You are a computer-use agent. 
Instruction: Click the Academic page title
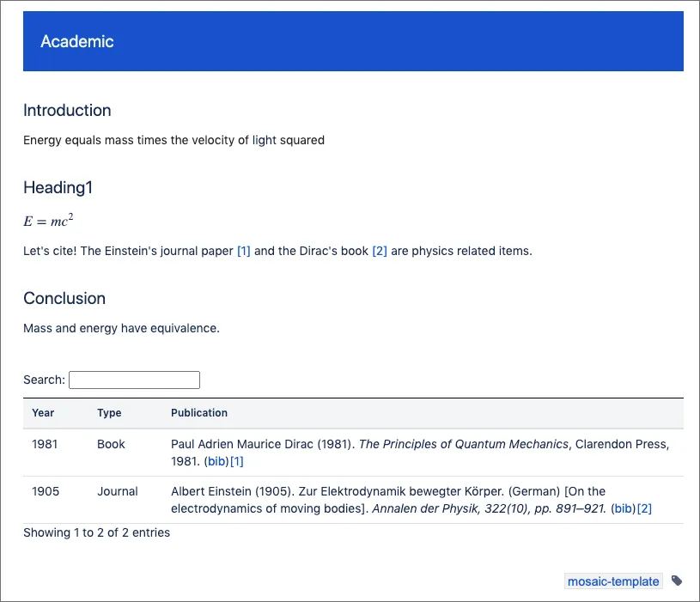77,41
